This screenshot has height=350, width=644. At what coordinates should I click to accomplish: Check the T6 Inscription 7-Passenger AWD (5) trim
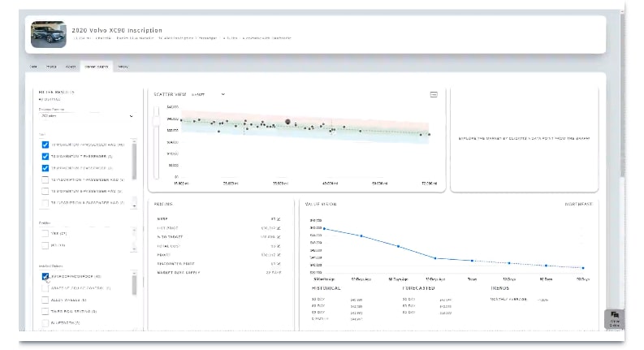coord(45,179)
